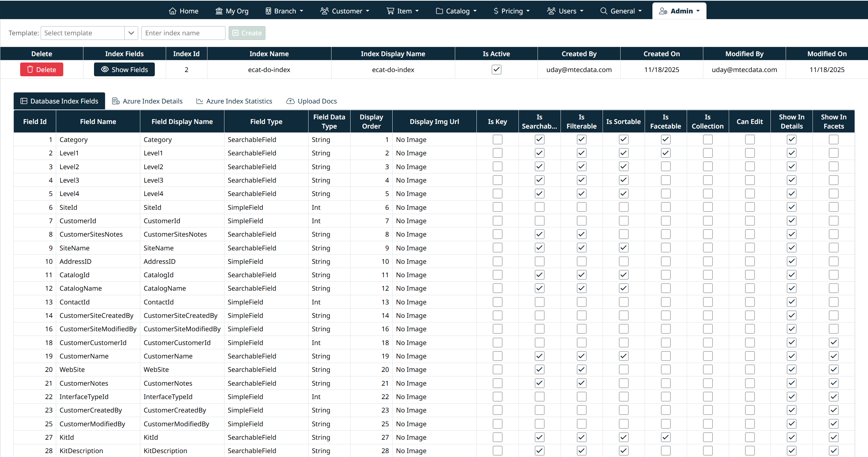
Task: Open the Branch menu dropdown
Action: coord(285,11)
